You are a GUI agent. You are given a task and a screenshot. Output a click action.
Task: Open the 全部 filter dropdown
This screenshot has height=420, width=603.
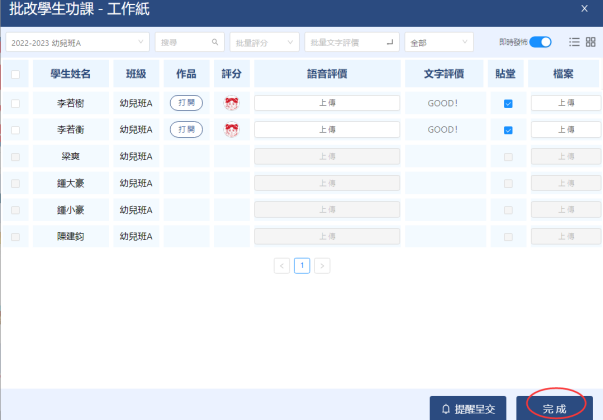(x=438, y=42)
